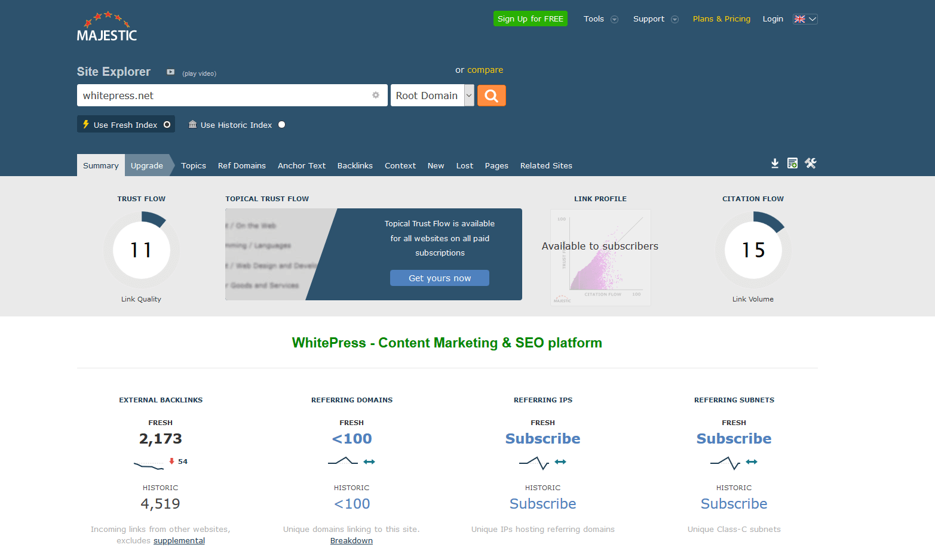Viewport: 935px width, 560px height.
Task: Expand the Support menu dropdown
Action: (655, 19)
